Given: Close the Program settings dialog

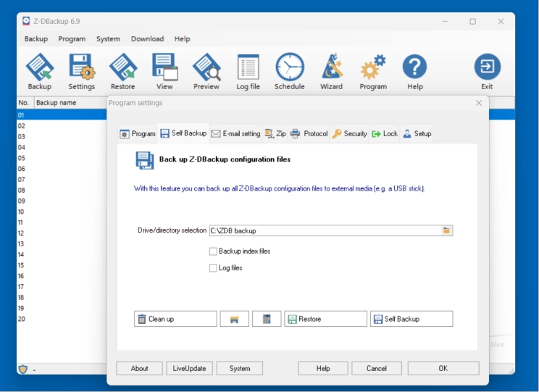Looking at the screenshot, I should click(479, 103).
